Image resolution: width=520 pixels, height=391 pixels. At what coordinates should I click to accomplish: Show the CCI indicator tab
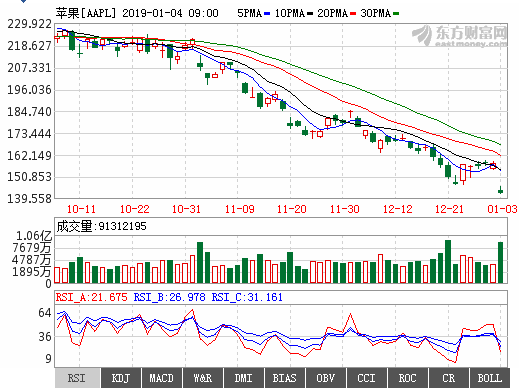tap(367, 378)
